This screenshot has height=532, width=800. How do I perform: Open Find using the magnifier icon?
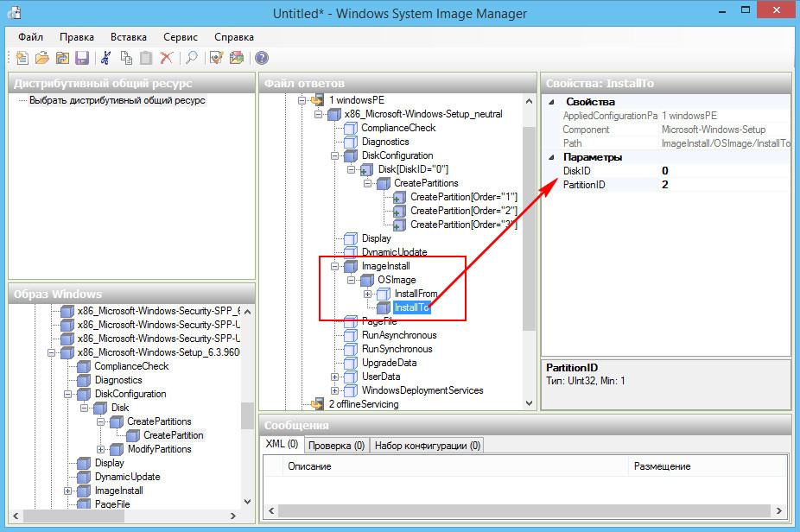[191, 58]
